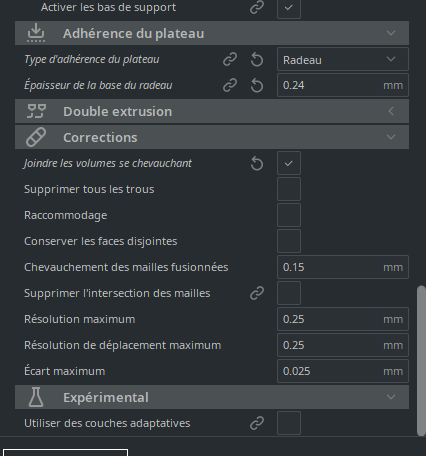Uncheck Joindre les volumes se chevauchant

pos(289,163)
